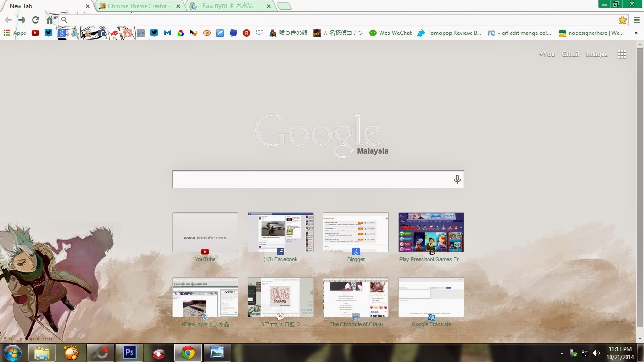Open the Blogger thumbnail tile
Viewport: 644px width, 362px height.
pos(356,232)
